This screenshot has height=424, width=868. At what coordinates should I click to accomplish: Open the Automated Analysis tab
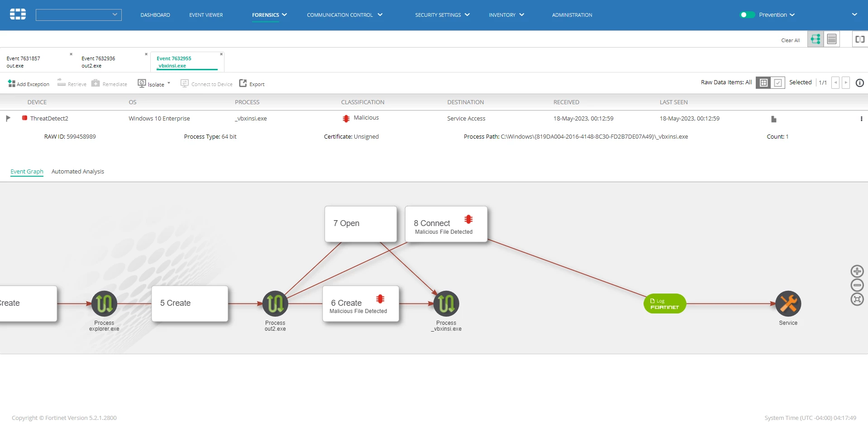click(78, 172)
